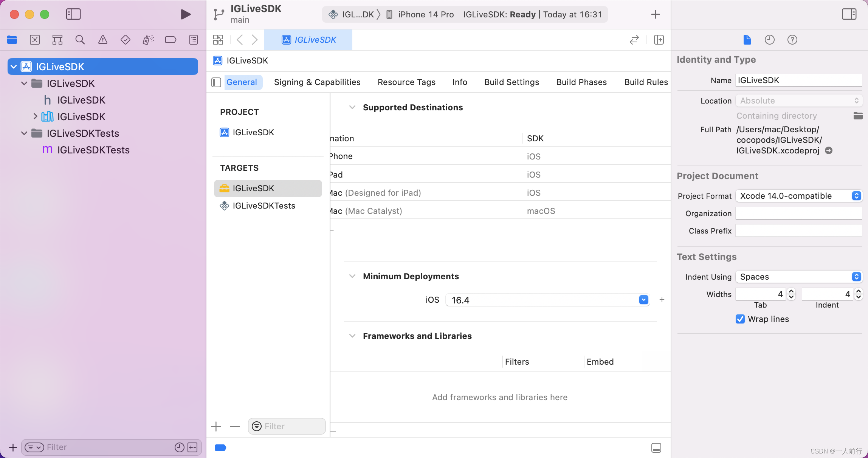Screen dimensions: 868x458
Task: Choose the iPhone 14 Pro destination
Action: [420, 14]
